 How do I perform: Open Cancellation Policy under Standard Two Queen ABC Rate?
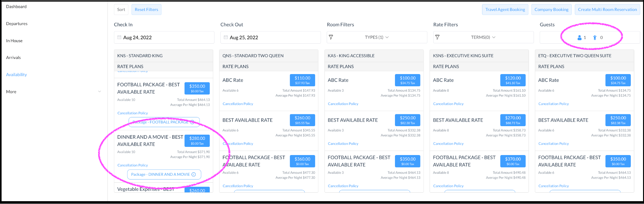tap(238, 104)
